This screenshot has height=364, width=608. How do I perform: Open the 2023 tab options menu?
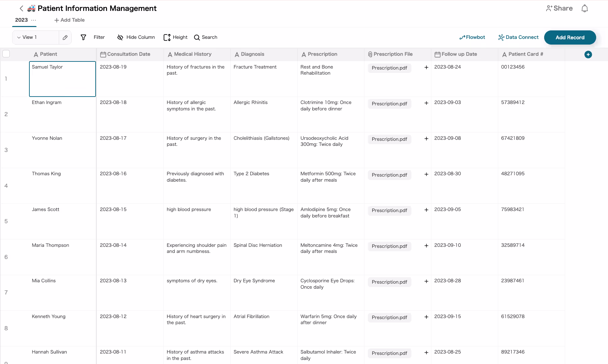[x=34, y=20]
